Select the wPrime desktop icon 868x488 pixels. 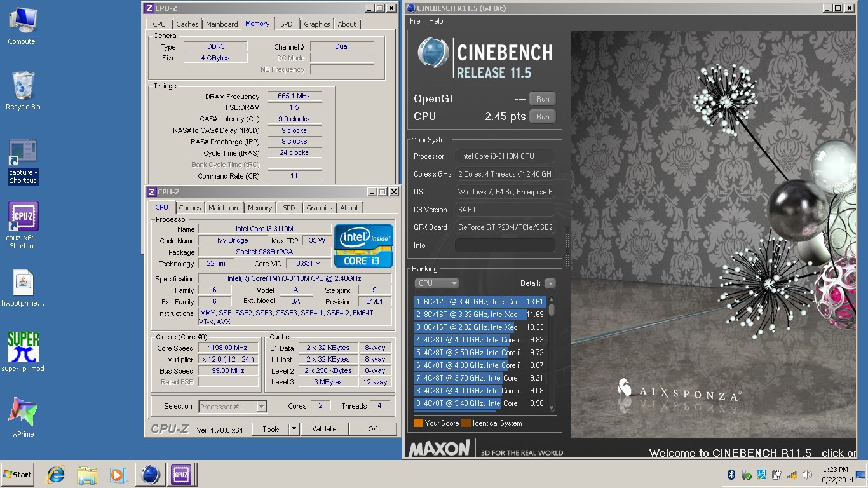pyautogui.click(x=23, y=417)
